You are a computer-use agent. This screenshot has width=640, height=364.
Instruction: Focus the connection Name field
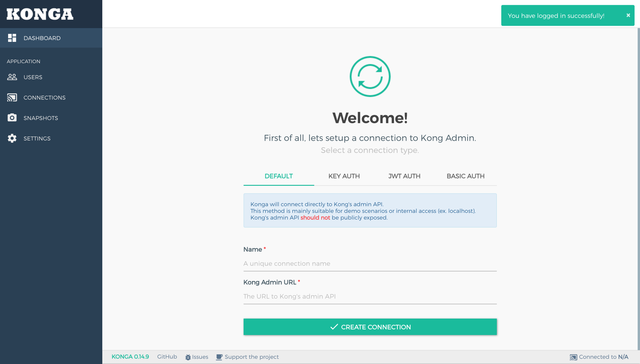coord(370,264)
